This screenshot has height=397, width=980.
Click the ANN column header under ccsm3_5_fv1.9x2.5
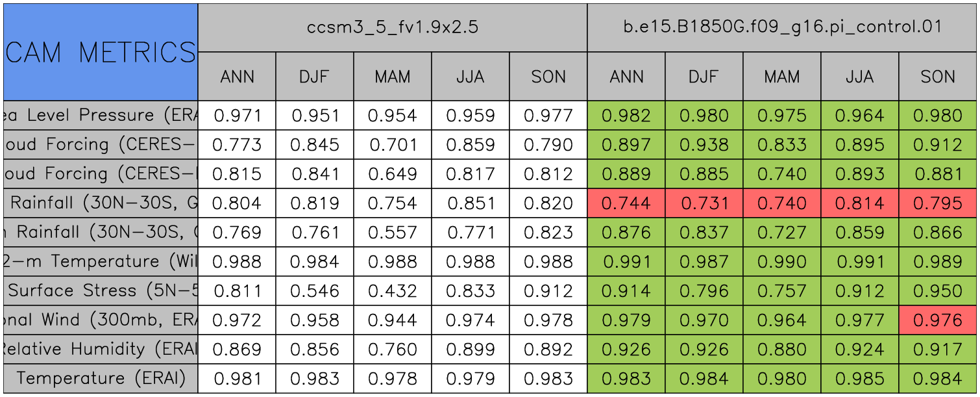tap(237, 77)
